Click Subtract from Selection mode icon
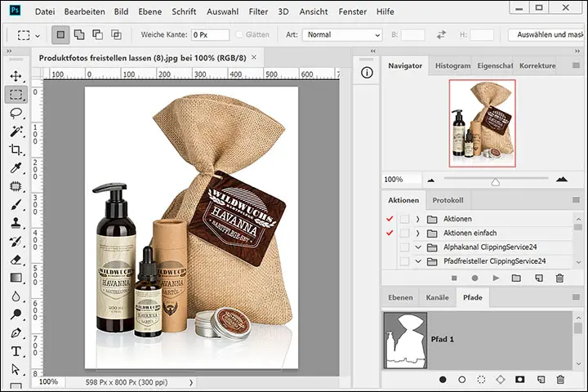The width and height of the screenshot is (588, 392). [x=97, y=35]
